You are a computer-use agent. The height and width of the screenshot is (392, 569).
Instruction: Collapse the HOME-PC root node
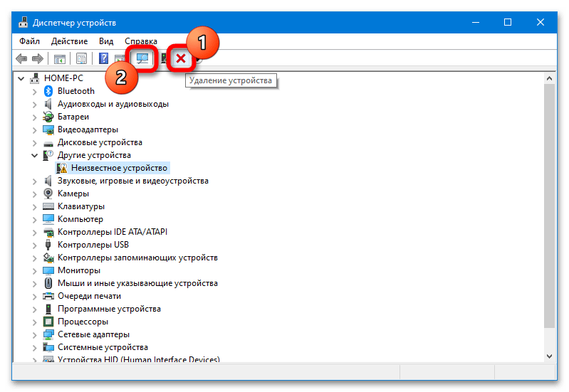(21, 78)
